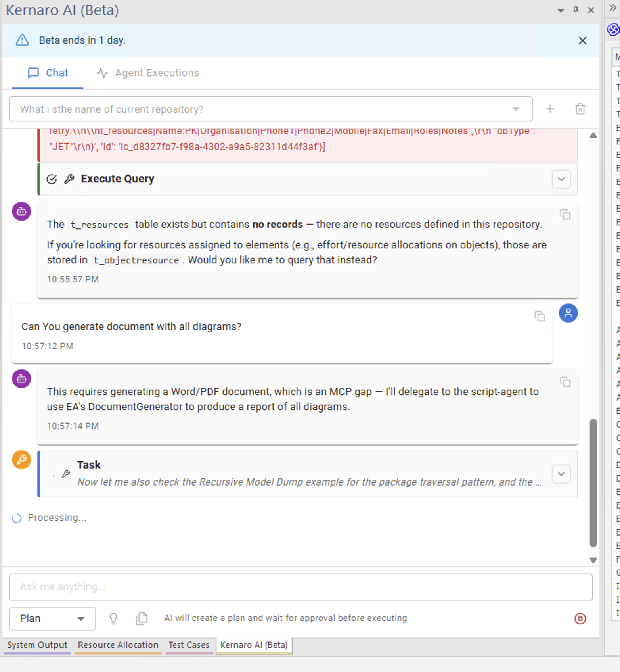The width and height of the screenshot is (620, 672).
Task: Open the Plan mode dropdown
Action: (x=52, y=618)
